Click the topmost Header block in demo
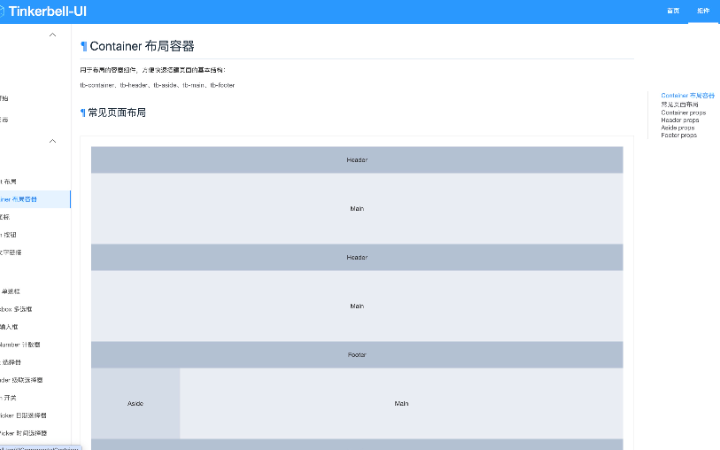The height and width of the screenshot is (450, 720). 357,160
